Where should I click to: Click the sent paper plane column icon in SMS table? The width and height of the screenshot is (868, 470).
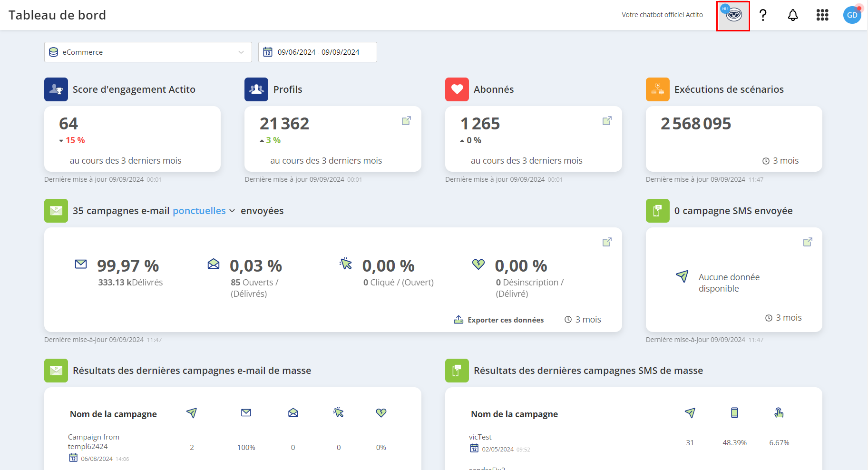(x=690, y=413)
